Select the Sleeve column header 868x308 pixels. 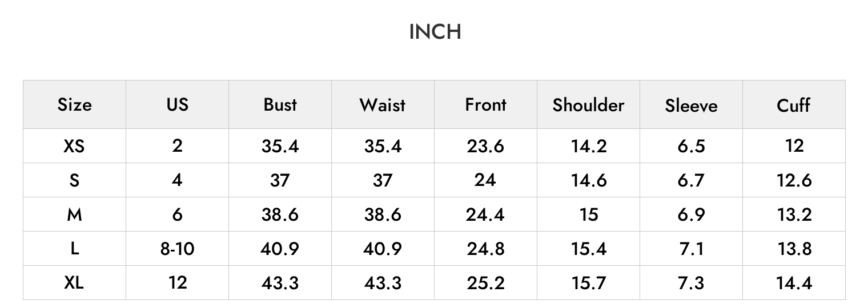click(x=691, y=106)
